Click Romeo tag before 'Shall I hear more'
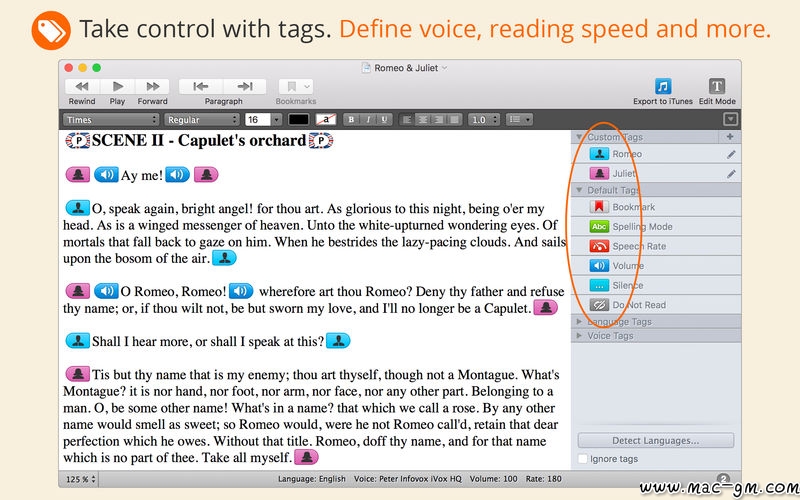Screen dimensions: 800x500 coord(78,341)
